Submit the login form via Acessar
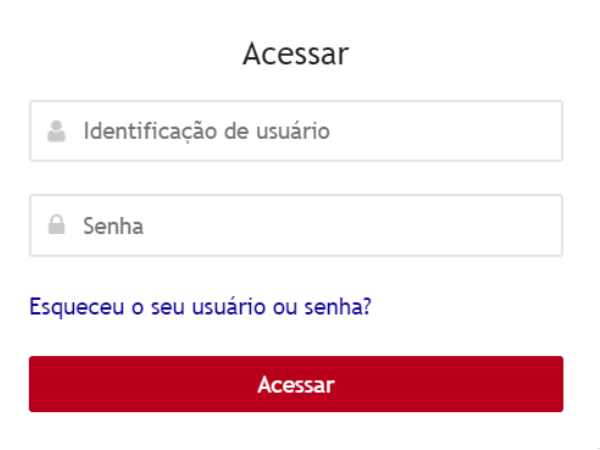 click(296, 384)
